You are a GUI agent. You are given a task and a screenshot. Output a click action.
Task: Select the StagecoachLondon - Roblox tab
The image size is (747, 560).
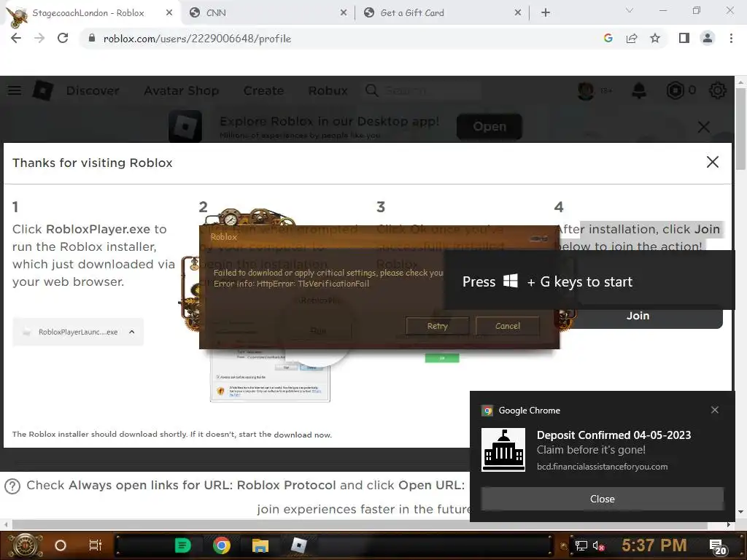point(90,13)
